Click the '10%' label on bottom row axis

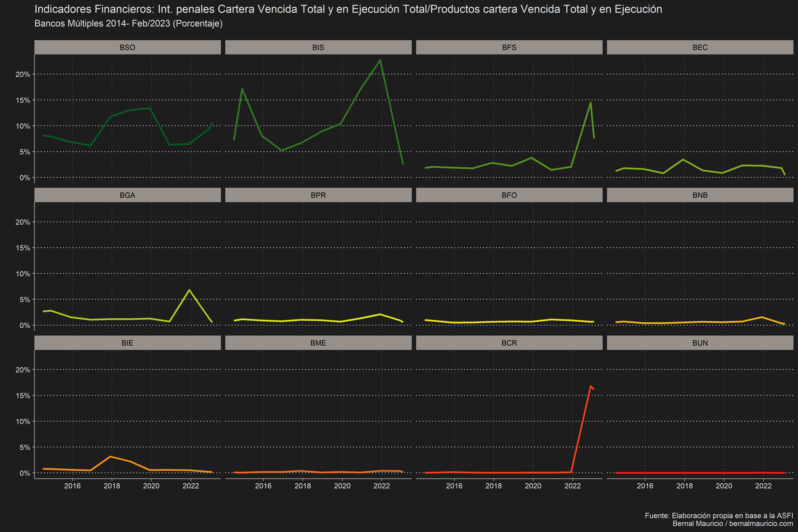tap(23, 421)
